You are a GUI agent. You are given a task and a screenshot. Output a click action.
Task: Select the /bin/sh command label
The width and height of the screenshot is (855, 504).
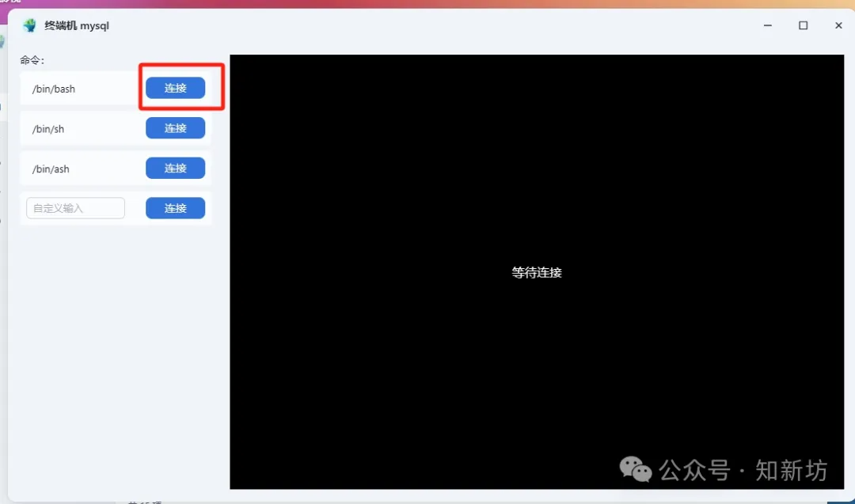coord(48,129)
